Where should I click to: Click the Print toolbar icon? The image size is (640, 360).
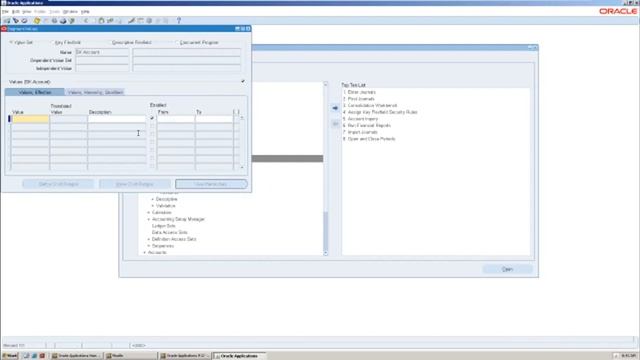coord(63,20)
